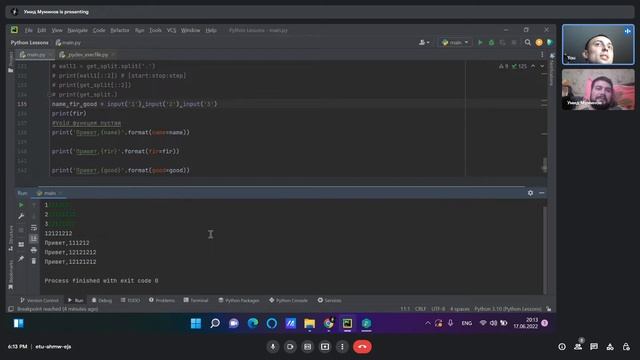Open Search Everywhere magnifier in PyCharm toolbar
The height and width of the screenshot is (360, 640).
pyautogui.click(x=528, y=42)
